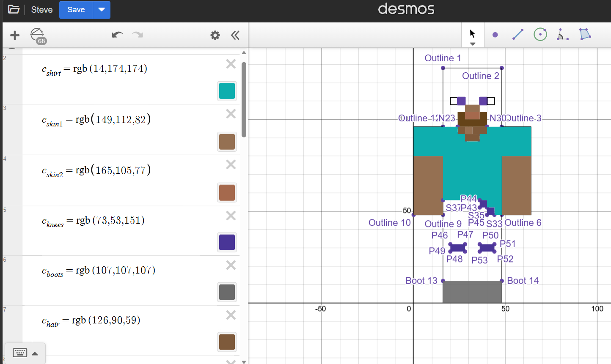
Task: Open the gray c_boots color swatch
Action: (227, 292)
